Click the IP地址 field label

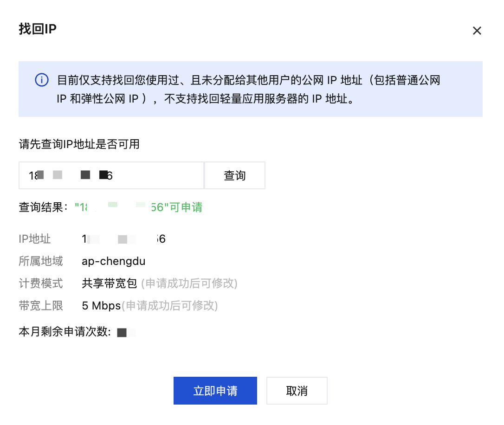click(35, 239)
